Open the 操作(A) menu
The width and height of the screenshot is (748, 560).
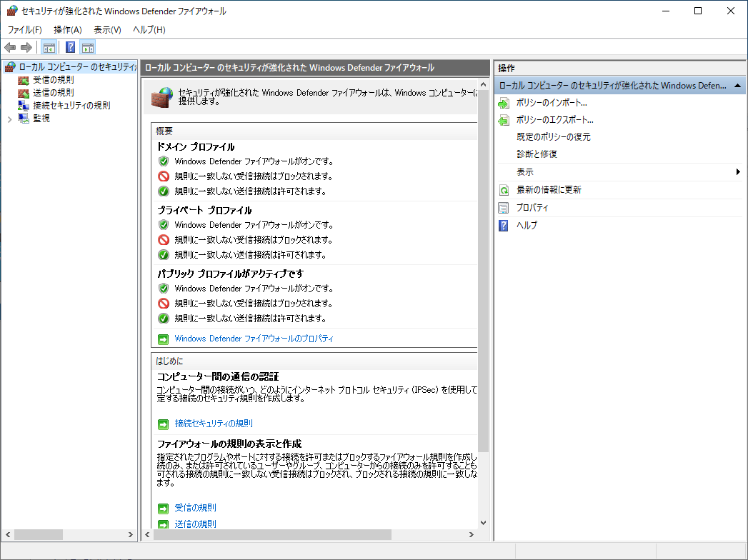pos(68,29)
